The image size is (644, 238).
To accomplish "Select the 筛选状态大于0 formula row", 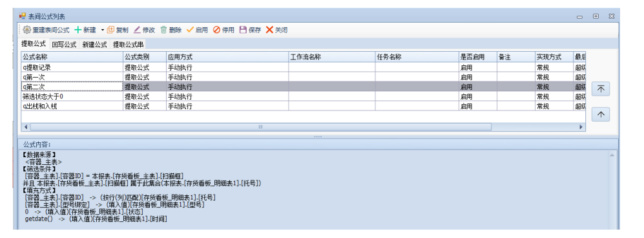I will click(x=303, y=96).
